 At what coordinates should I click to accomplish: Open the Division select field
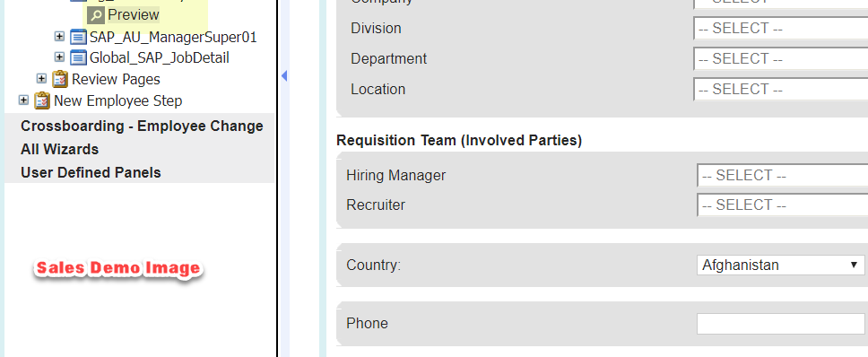780,28
